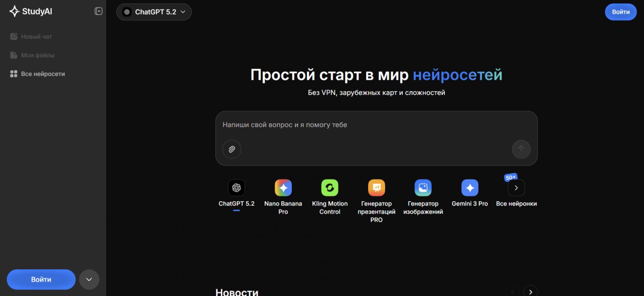Screen dimensions: 644x296
Task: Click the paperclip attachment icon
Action: point(232,149)
